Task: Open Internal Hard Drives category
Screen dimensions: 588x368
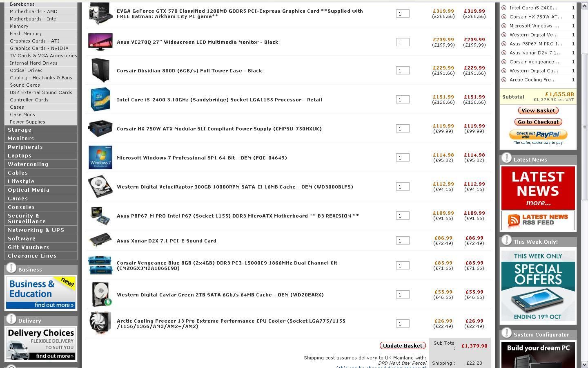Action: tap(33, 63)
